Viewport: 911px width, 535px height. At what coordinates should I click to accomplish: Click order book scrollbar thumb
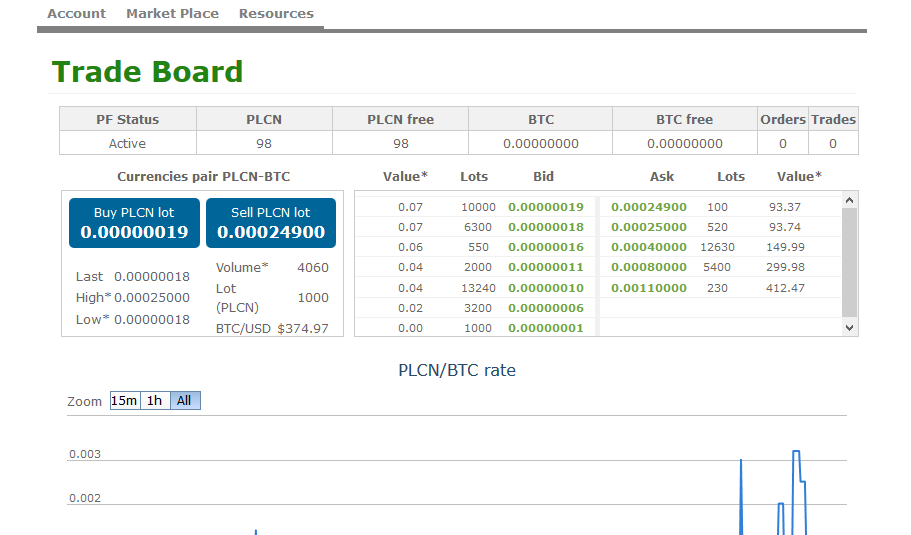point(849,263)
